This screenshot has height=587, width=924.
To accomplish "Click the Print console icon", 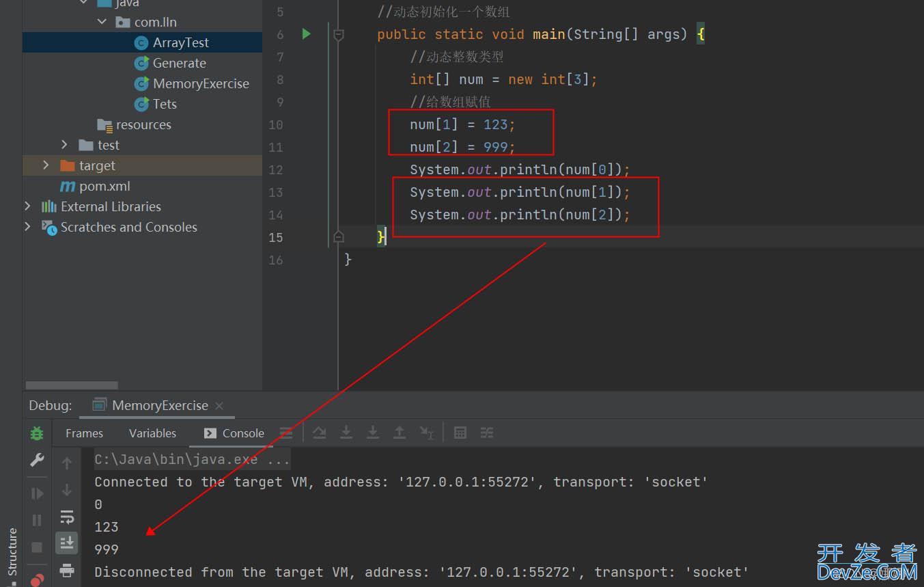I will (x=67, y=569).
